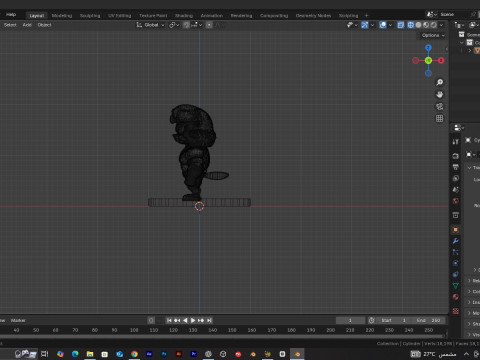
Task: Open the Physics properties tab
Action: tap(456, 263)
